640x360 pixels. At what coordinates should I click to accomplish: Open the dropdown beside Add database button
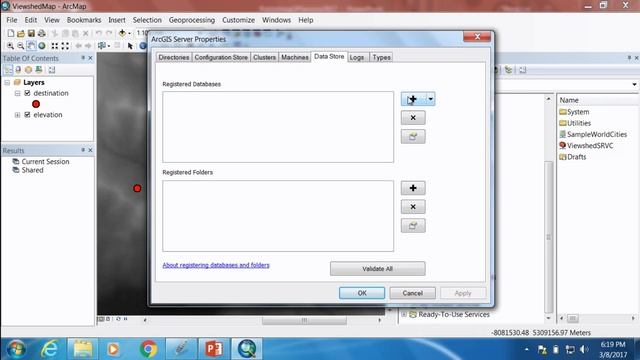pyautogui.click(x=431, y=99)
